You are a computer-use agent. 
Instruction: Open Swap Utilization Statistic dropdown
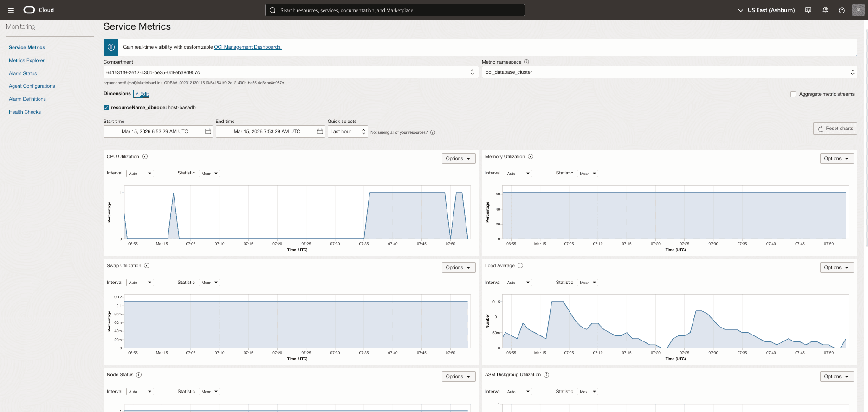click(x=209, y=283)
